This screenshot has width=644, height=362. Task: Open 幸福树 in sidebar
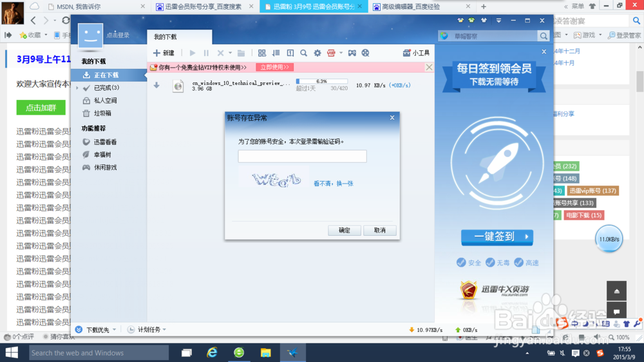(x=102, y=155)
